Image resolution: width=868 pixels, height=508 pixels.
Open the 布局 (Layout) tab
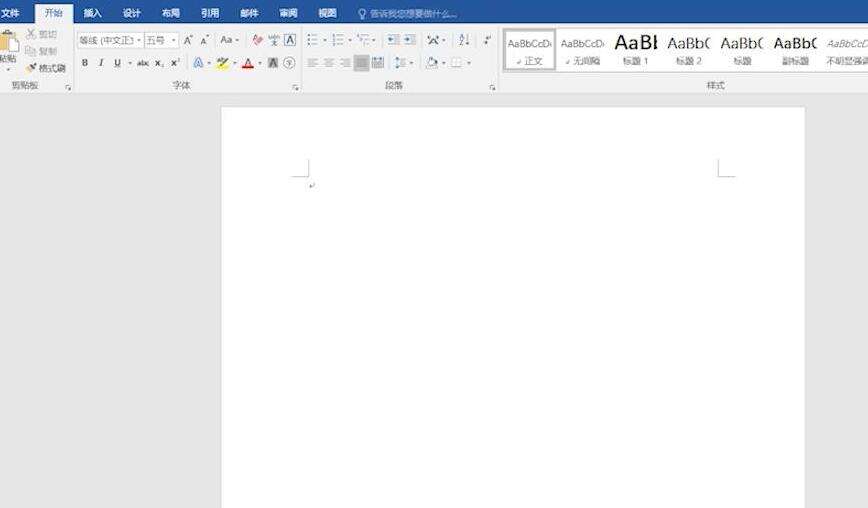(x=171, y=13)
